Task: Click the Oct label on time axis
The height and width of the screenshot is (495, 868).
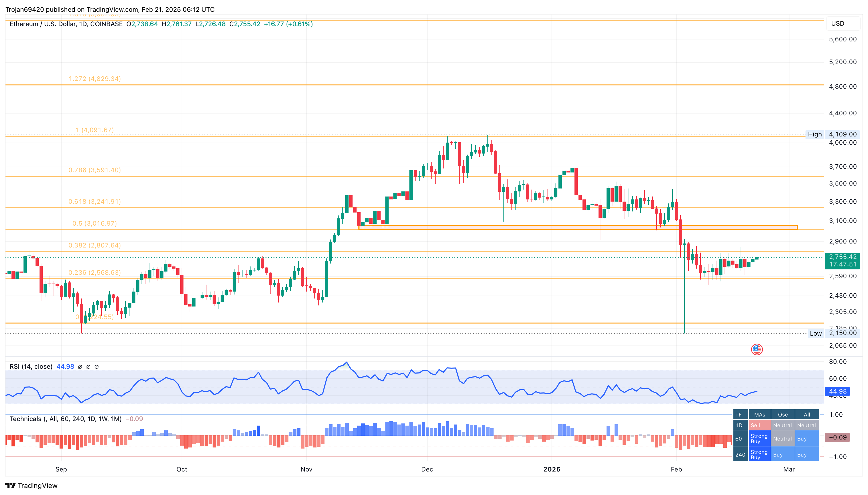Action: click(182, 469)
